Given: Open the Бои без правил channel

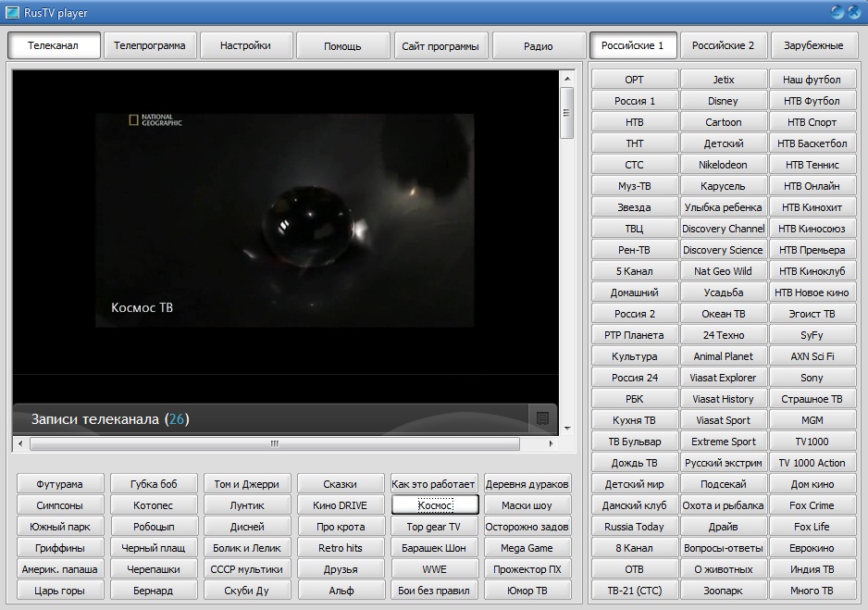Looking at the screenshot, I should (x=434, y=591).
